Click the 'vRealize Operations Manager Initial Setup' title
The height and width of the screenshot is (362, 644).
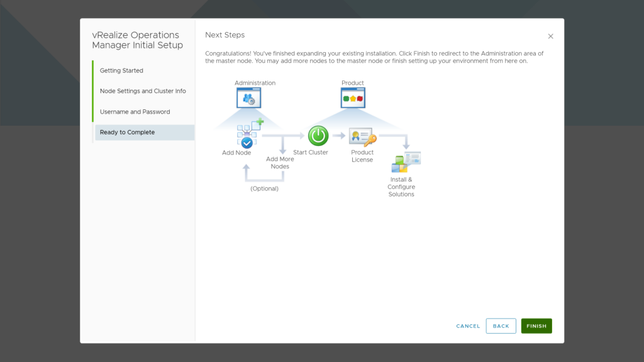[x=137, y=40]
